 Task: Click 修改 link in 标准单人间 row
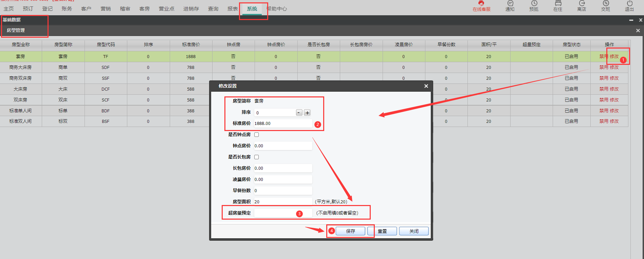(614, 111)
